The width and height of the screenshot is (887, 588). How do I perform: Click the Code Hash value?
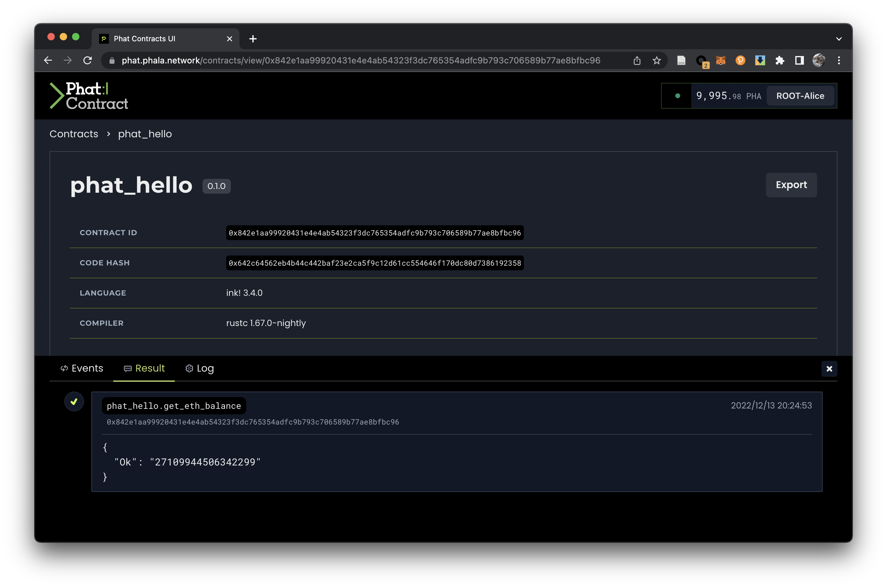(375, 263)
